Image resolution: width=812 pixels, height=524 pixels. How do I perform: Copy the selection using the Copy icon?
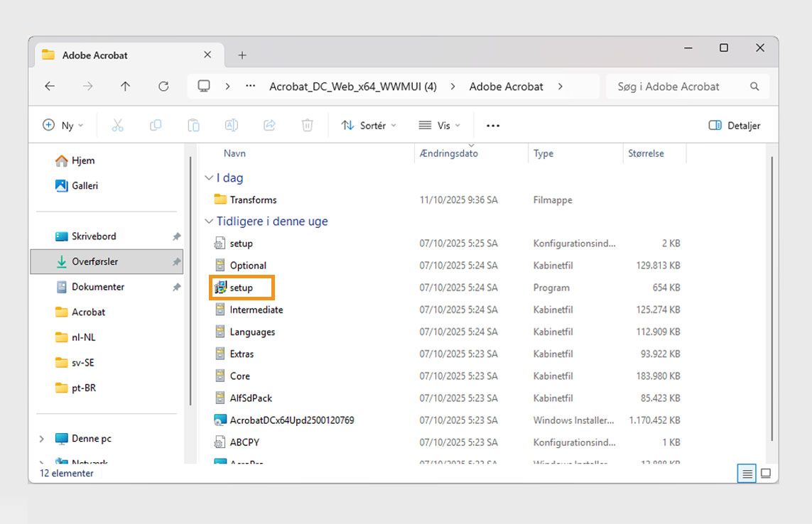(156, 125)
